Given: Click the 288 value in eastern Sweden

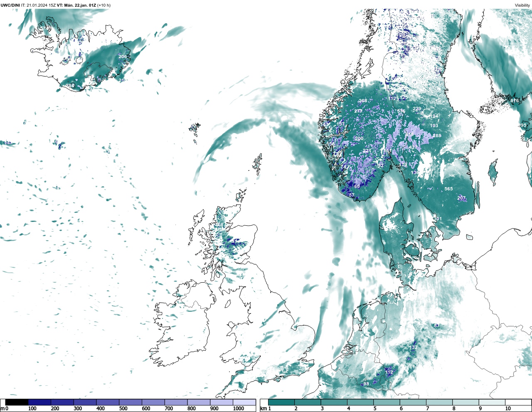Looking at the screenshot, I should (x=437, y=136).
